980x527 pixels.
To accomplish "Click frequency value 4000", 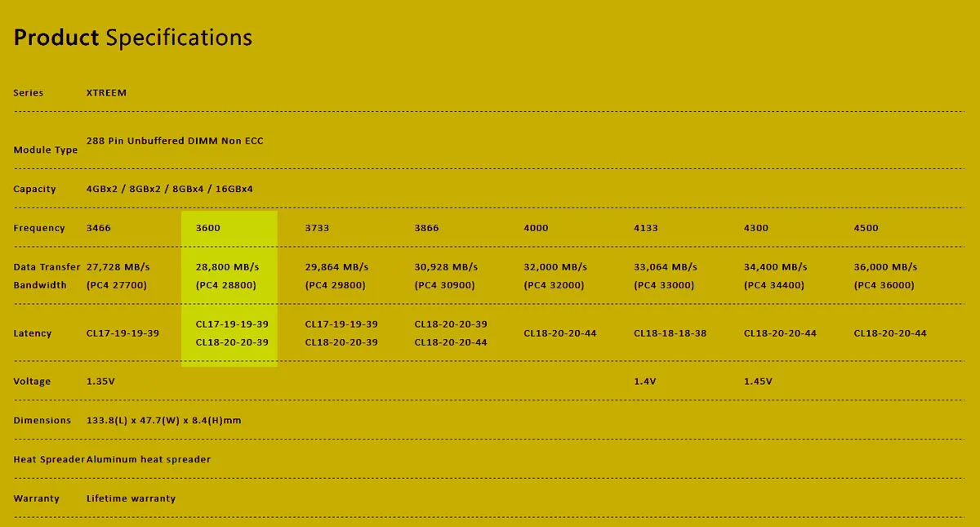I will pos(537,228).
